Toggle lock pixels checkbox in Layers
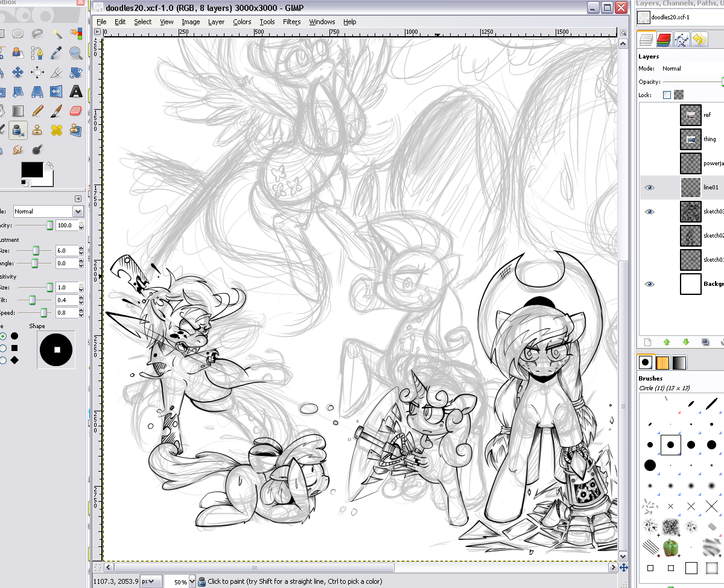The width and height of the screenshot is (724, 588). [x=667, y=95]
